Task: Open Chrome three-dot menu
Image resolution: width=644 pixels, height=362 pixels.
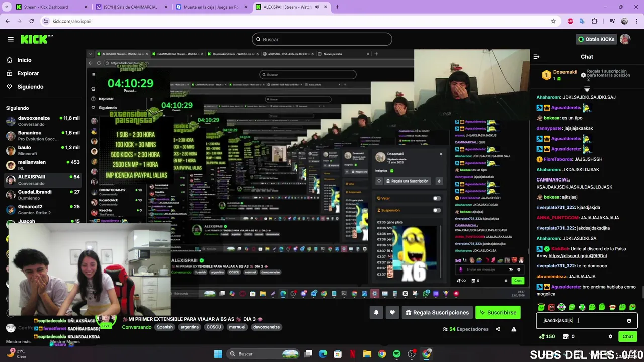Action: coord(636,21)
